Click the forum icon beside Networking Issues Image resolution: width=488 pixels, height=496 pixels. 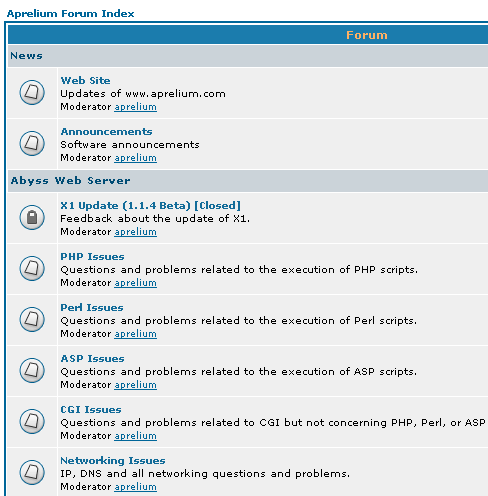point(32,472)
